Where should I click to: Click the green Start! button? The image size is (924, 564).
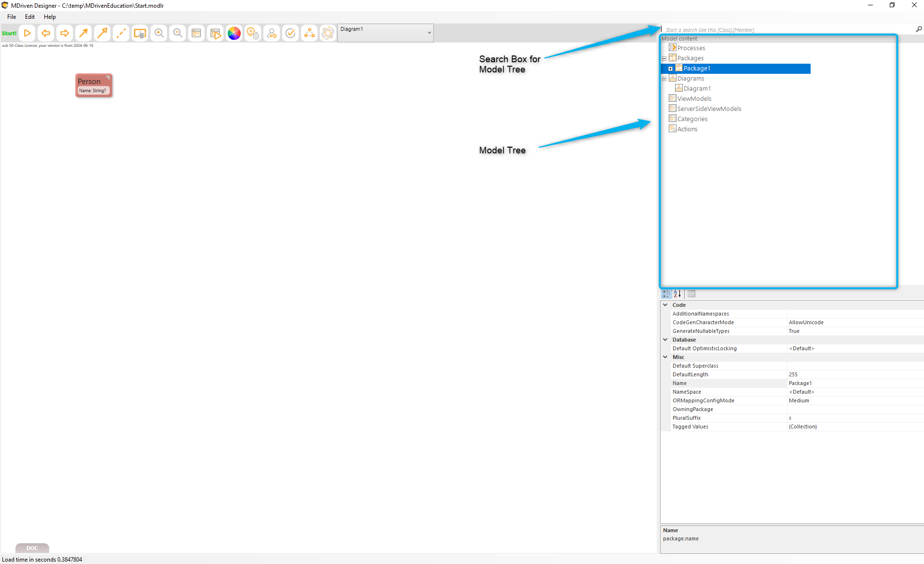(9, 33)
